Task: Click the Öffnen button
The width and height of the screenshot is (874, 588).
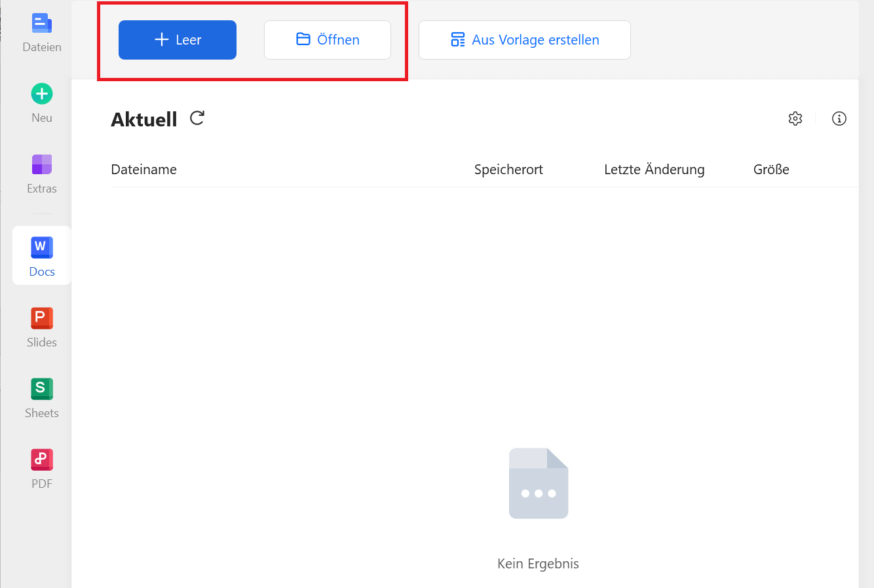Action: [328, 40]
